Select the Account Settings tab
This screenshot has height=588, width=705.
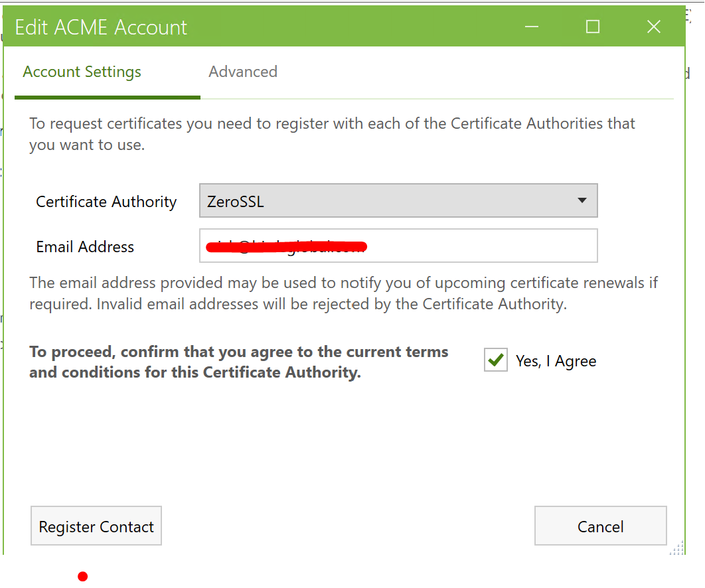[82, 72]
